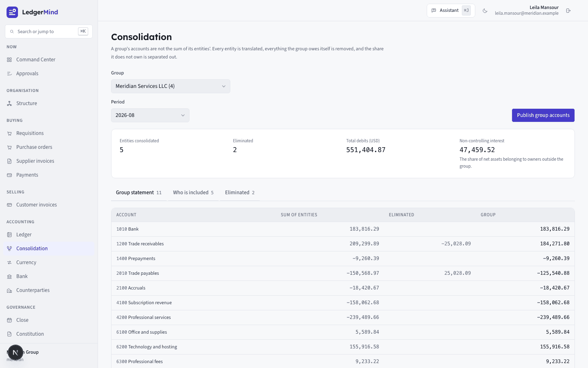Navigate to Bank page
This screenshot has width=588, height=368.
[49, 276]
